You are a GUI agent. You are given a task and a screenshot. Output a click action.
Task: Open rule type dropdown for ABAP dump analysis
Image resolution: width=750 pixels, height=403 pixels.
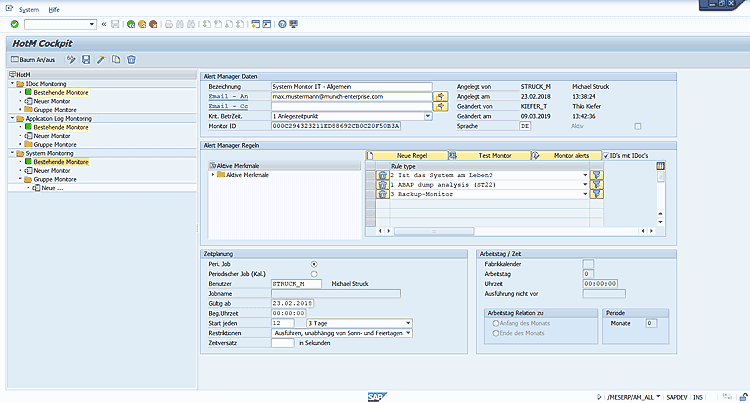pos(585,185)
